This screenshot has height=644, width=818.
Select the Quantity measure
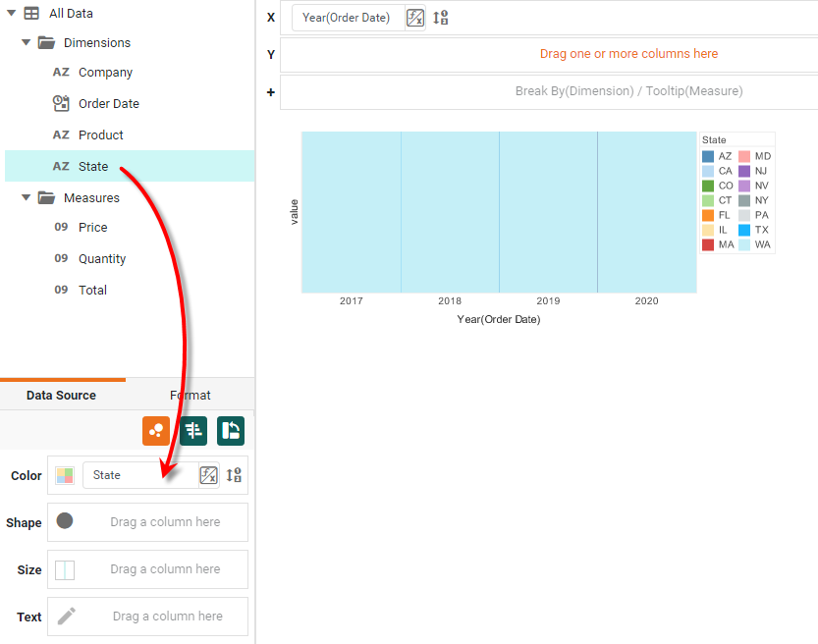[102, 259]
